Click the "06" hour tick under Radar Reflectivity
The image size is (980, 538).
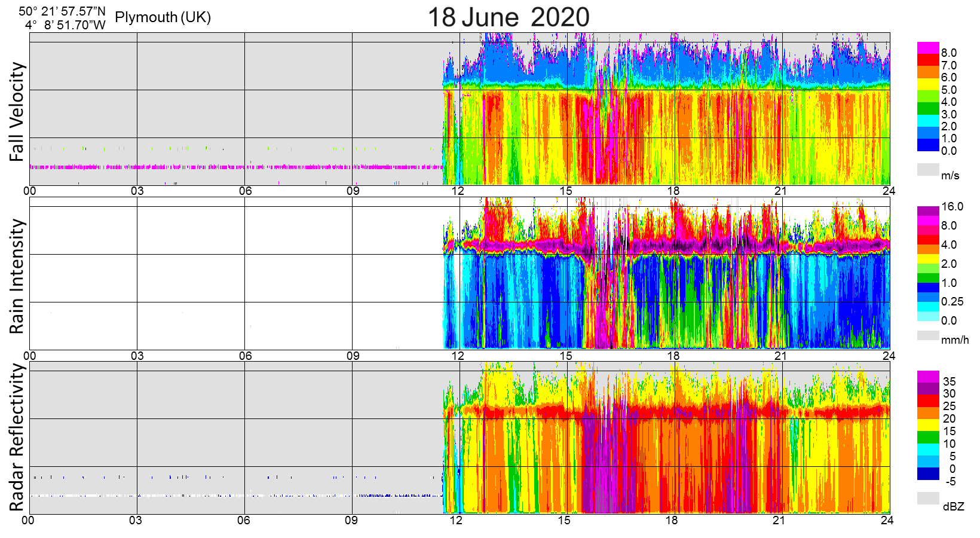(243, 520)
